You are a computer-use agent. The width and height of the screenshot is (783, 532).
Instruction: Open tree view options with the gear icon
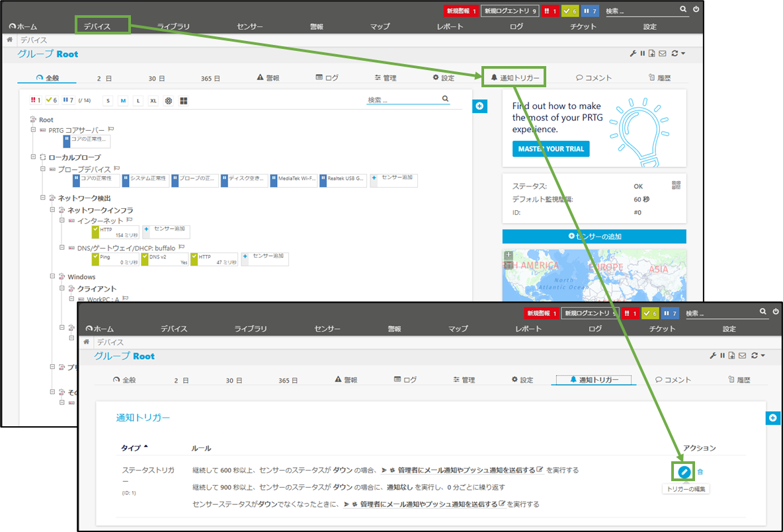(169, 100)
